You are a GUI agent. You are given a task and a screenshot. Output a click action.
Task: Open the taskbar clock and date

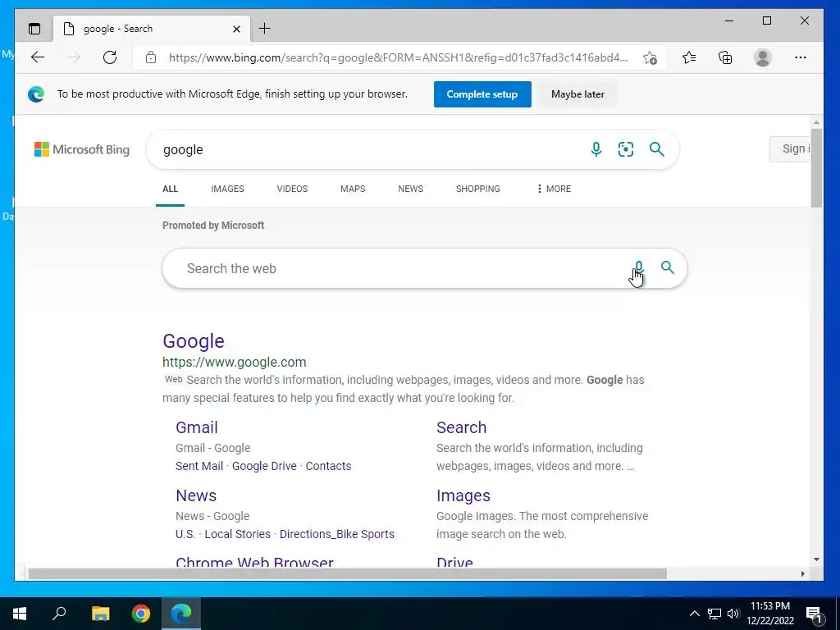coord(769,614)
